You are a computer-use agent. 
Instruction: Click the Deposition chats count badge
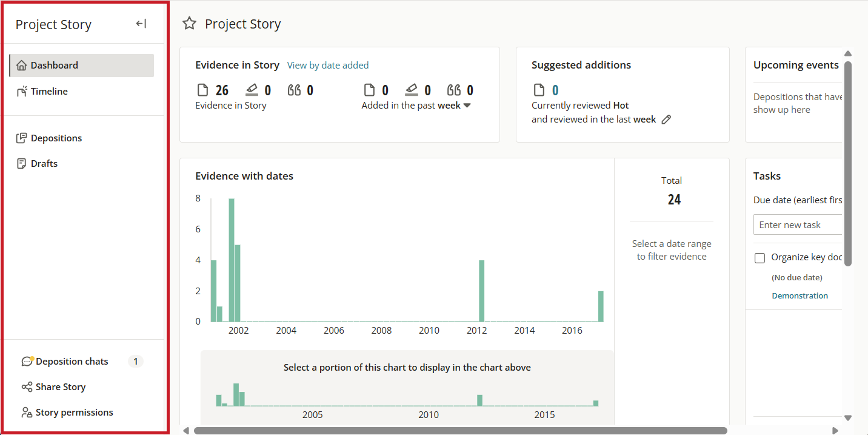(x=136, y=362)
